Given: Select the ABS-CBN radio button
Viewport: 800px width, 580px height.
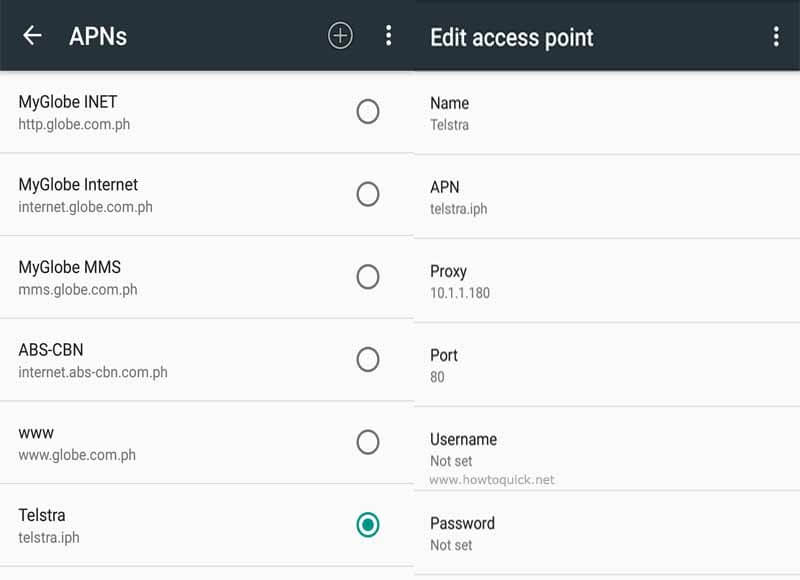Looking at the screenshot, I should click(x=367, y=360).
